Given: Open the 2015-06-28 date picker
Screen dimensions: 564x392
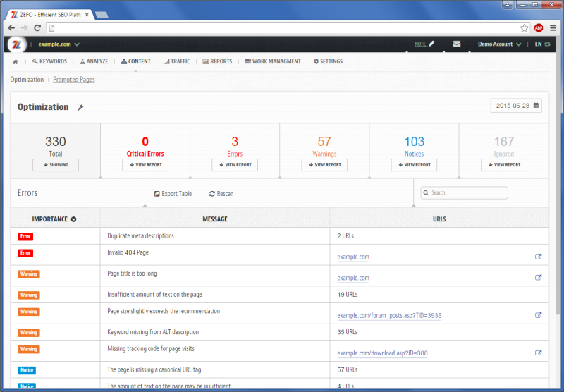Looking at the screenshot, I should coord(516,106).
